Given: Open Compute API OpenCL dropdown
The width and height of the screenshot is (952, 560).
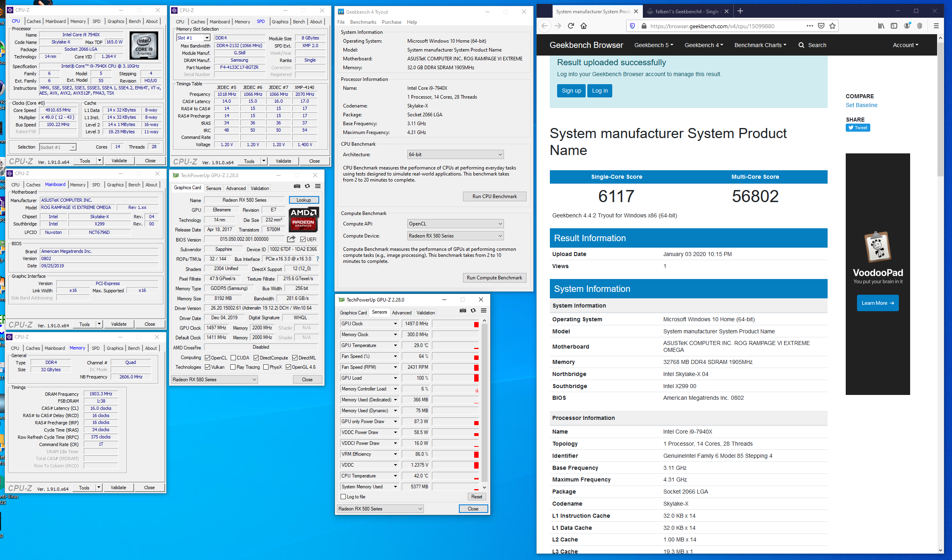Looking at the screenshot, I should (455, 224).
